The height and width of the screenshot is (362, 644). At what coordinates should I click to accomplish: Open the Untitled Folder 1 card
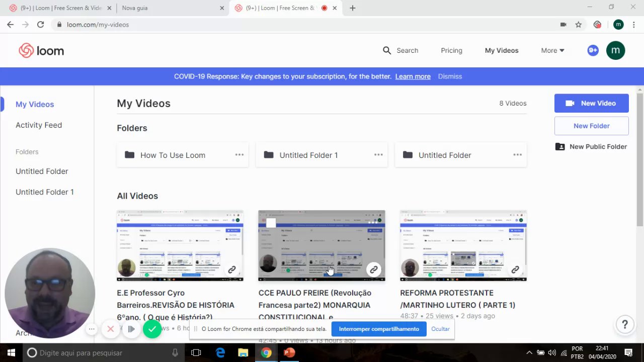321,155
